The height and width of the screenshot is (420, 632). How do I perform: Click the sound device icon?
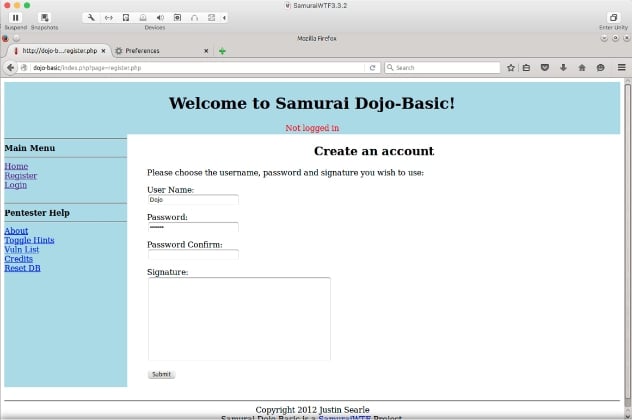click(160, 18)
